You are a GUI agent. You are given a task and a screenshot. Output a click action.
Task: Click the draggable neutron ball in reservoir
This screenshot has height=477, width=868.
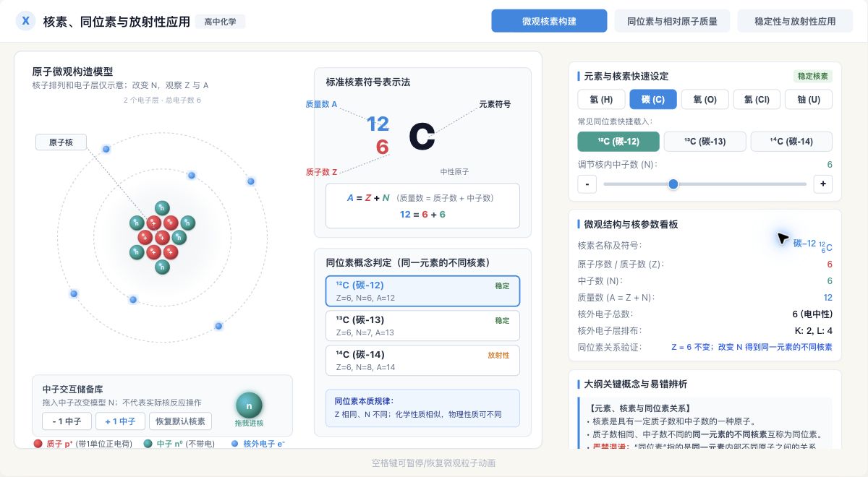click(x=250, y=405)
